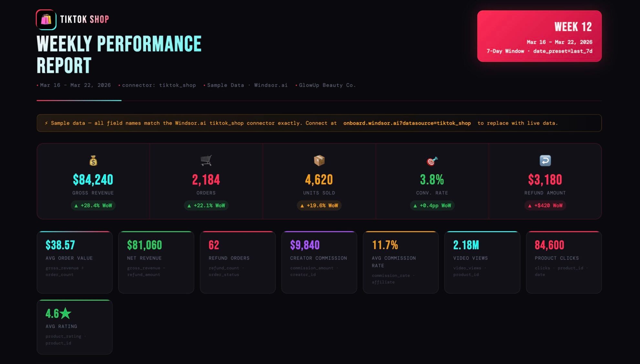This screenshot has height=364, width=640.
Task: Click the 'commission_rate · affiliate' field text
Action: click(x=393, y=279)
